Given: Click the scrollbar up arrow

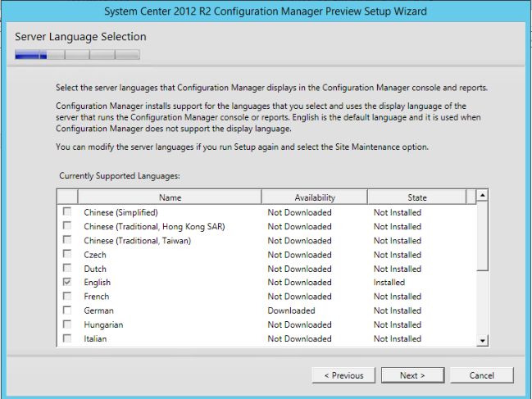Looking at the screenshot, I should click(x=482, y=197).
